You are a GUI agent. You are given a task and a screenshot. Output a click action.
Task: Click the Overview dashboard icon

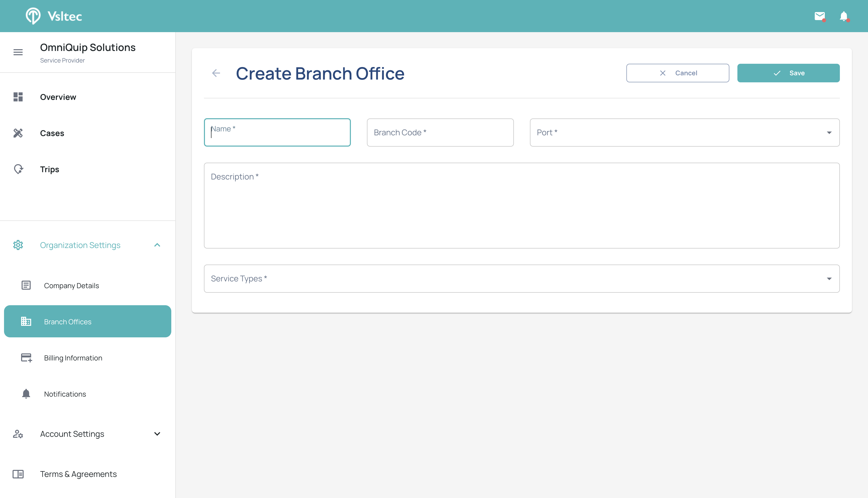(18, 97)
